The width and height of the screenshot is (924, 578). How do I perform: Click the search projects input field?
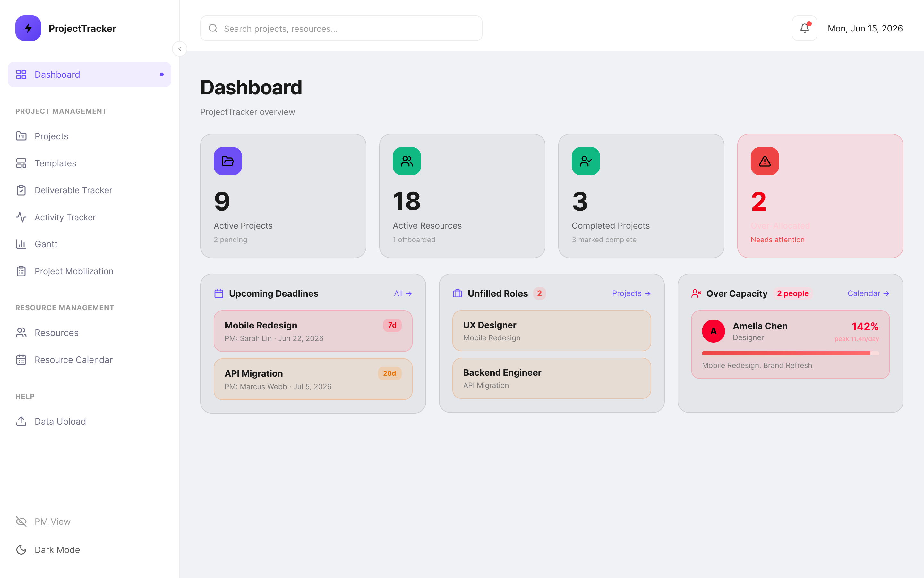click(341, 28)
